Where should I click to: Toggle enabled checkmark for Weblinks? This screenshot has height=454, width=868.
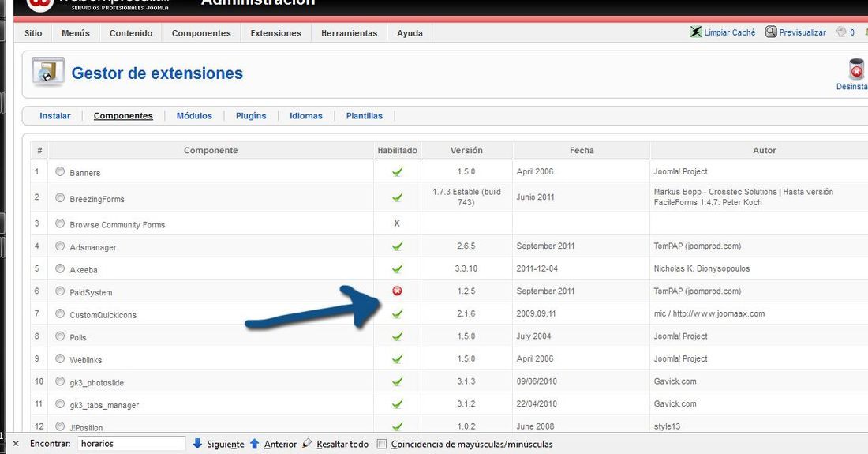tap(397, 358)
